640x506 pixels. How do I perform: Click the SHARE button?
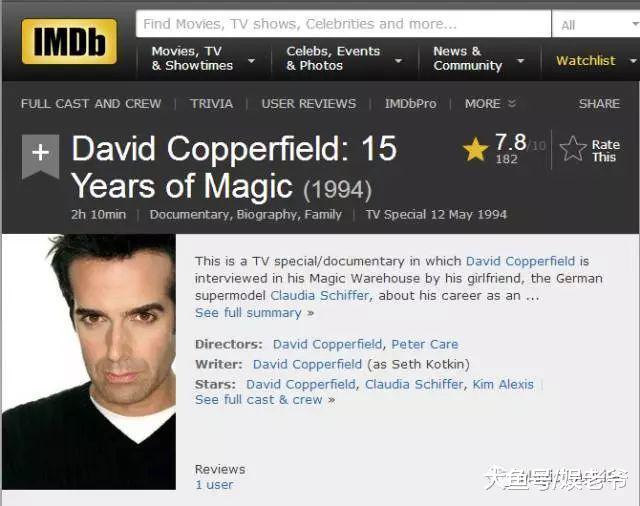click(599, 104)
